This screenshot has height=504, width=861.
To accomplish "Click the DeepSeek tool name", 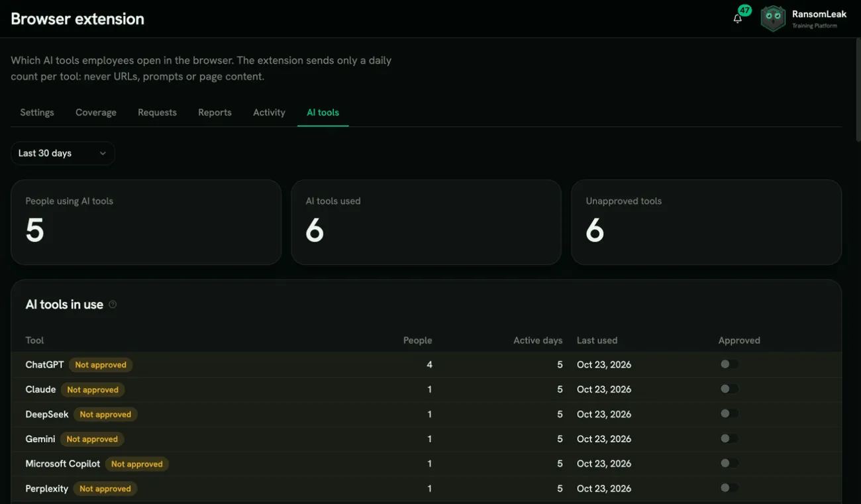I will click(x=47, y=414).
